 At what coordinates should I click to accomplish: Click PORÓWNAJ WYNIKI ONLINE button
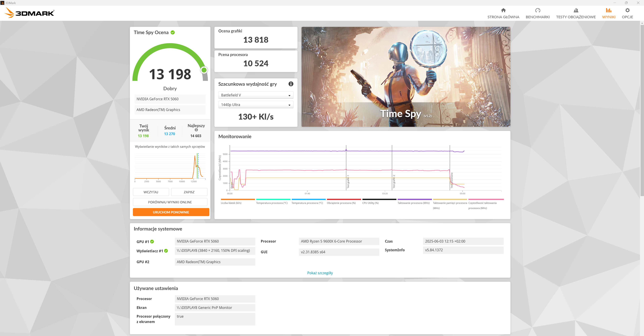click(x=170, y=202)
